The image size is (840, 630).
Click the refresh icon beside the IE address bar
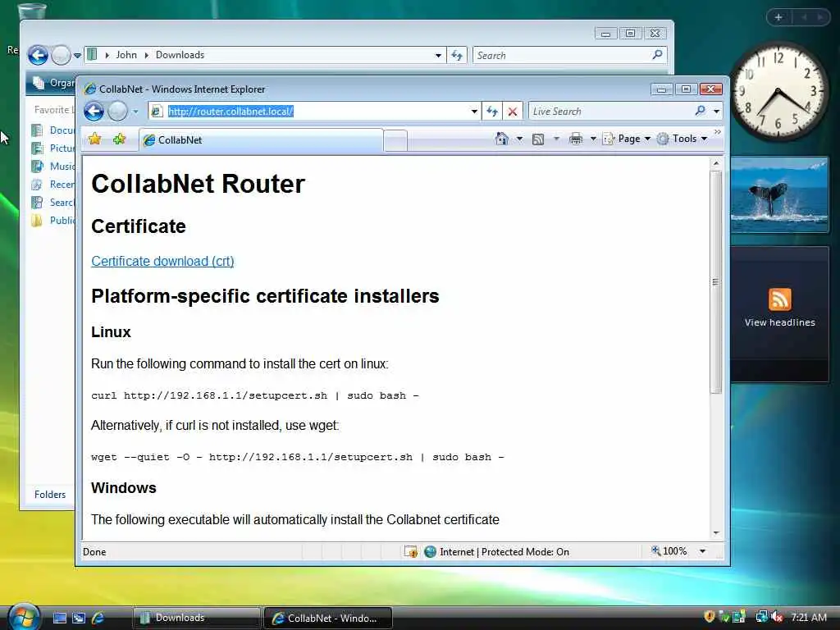tap(492, 112)
